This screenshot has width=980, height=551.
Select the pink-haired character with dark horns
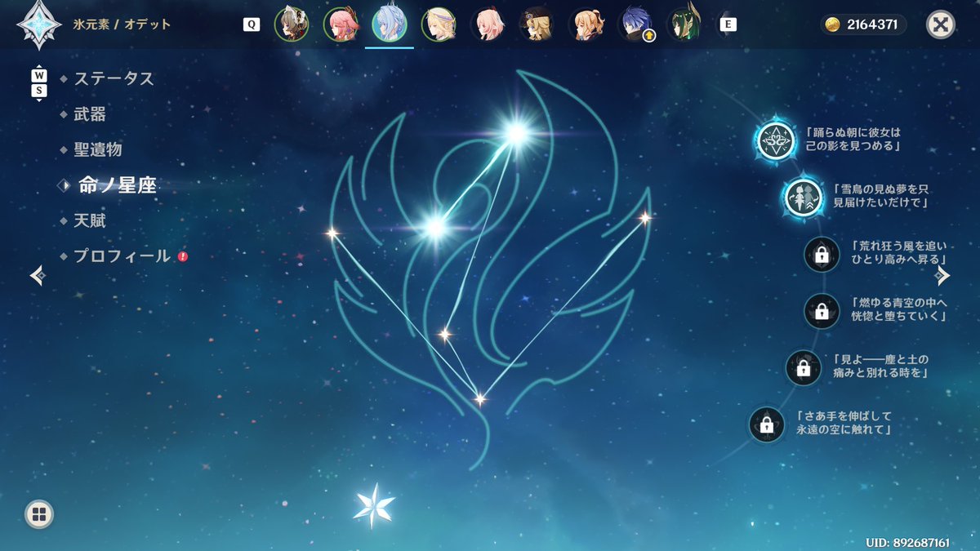pos(340,24)
